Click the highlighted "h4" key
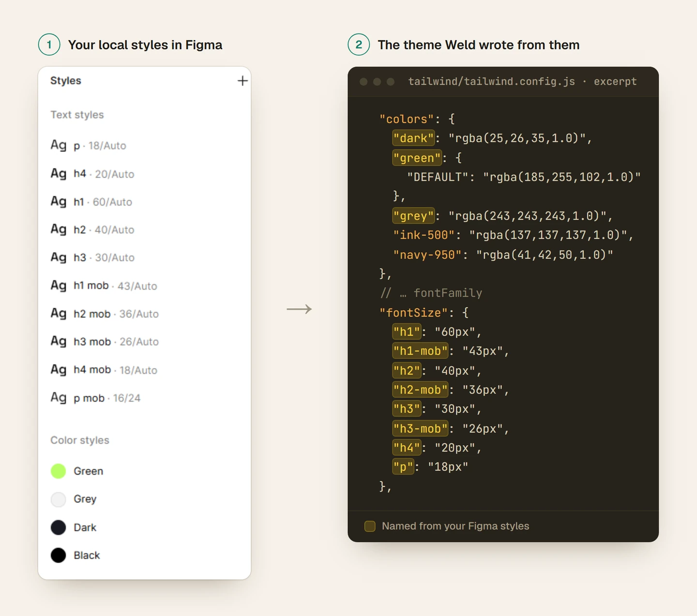The height and width of the screenshot is (616, 697). coord(407,448)
